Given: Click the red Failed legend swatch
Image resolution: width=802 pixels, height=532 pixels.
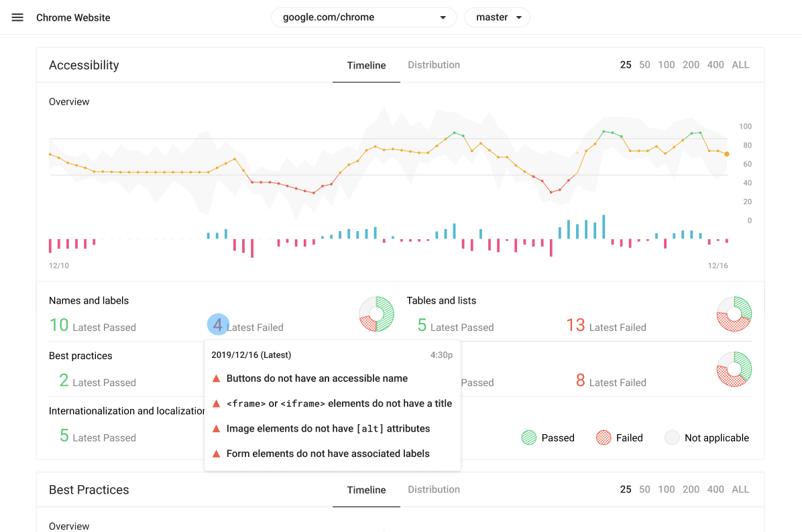Looking at the screenshot, I should pos(604,438).
